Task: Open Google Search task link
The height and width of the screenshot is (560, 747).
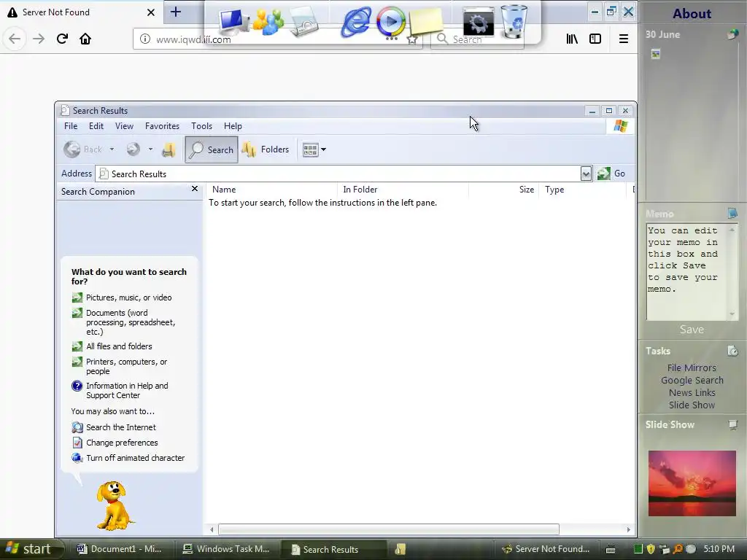Action: pyautogui.click(x=692, y=380)
